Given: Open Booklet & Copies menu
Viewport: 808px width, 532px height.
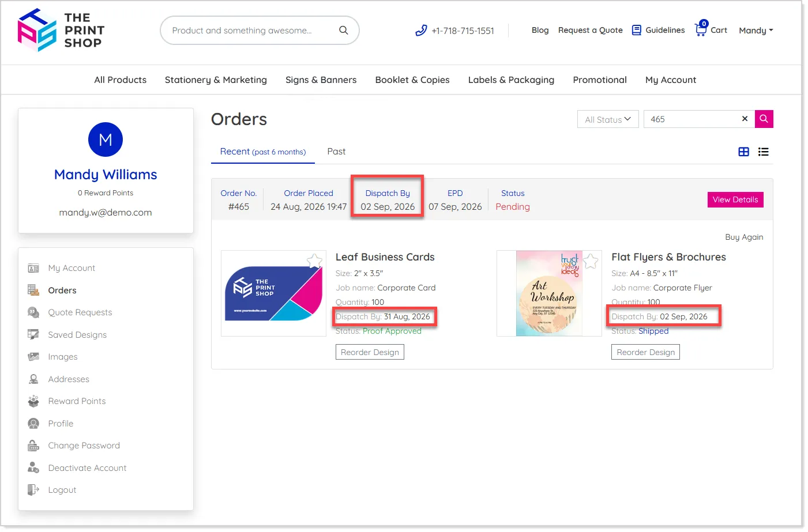Looking at the screenshot, I should tap(412, 80).
